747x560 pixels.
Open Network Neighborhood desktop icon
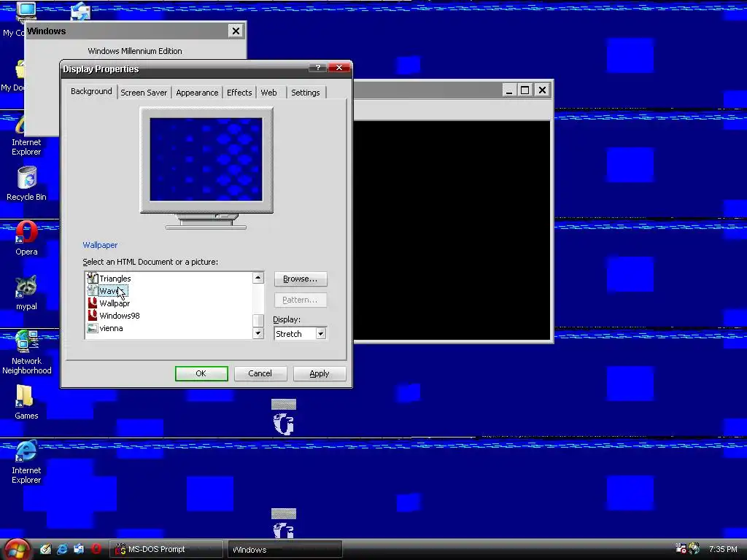27,352
